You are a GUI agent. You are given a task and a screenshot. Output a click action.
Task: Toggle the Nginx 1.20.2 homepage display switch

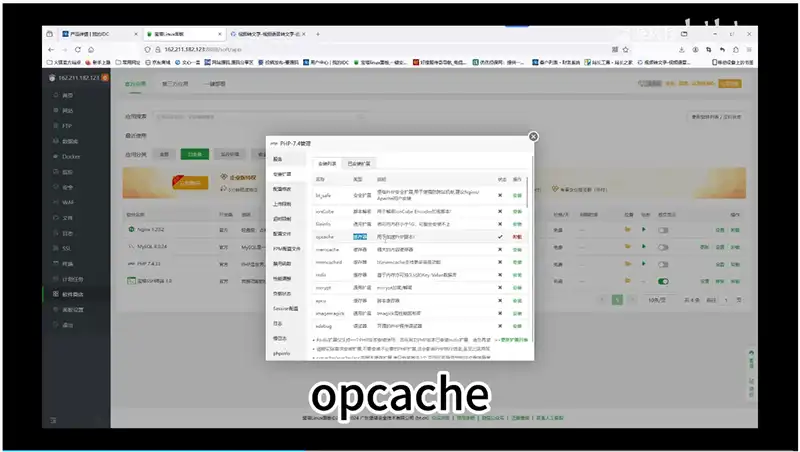coord(661,229)
